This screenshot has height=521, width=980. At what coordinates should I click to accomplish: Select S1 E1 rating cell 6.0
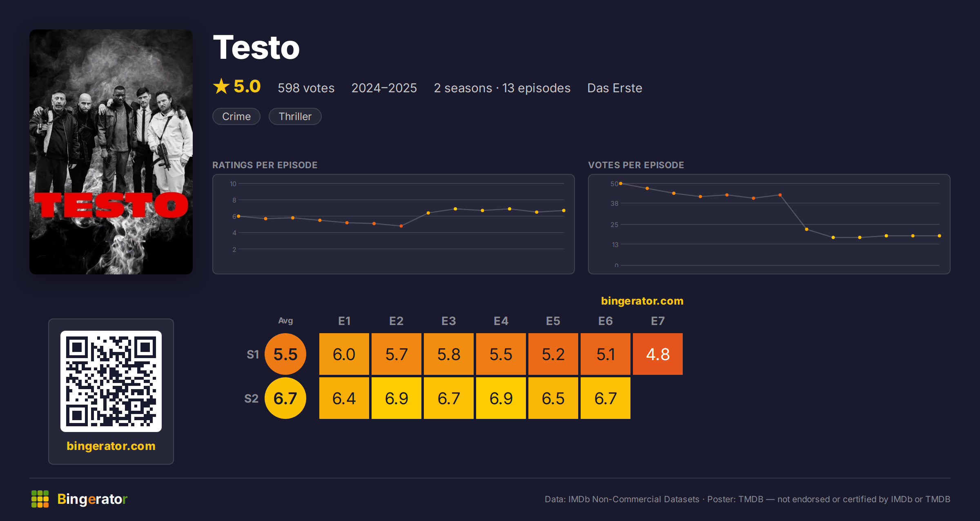coord(344,354)
